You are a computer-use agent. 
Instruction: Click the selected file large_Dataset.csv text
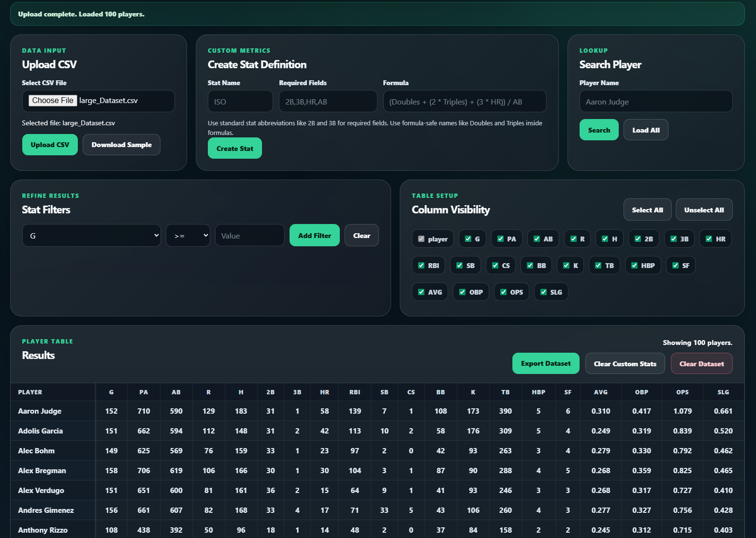tap(68, 123)
